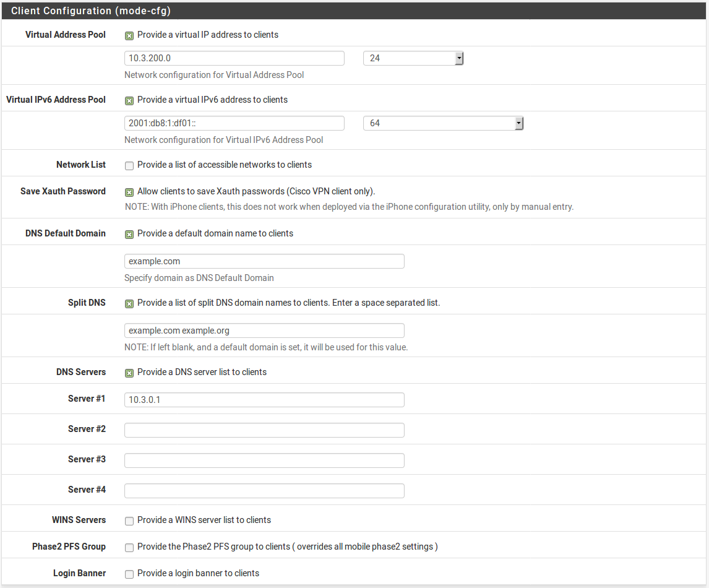Image resolution: width=709 pixels, height=588 pixels.
Task: Click the Split DNS domain list field
Action: 264,331
